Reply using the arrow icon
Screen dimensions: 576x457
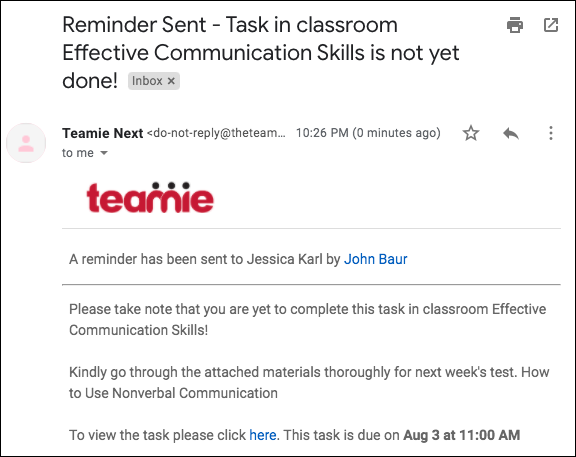(511, 133)
